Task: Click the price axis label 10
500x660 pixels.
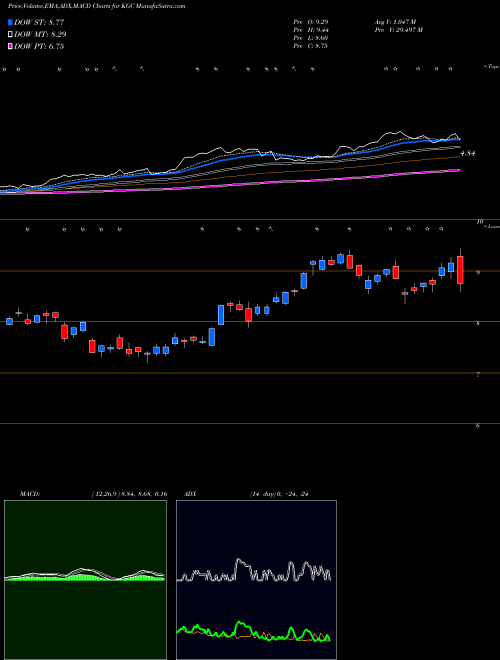Action: coord(479,222)
